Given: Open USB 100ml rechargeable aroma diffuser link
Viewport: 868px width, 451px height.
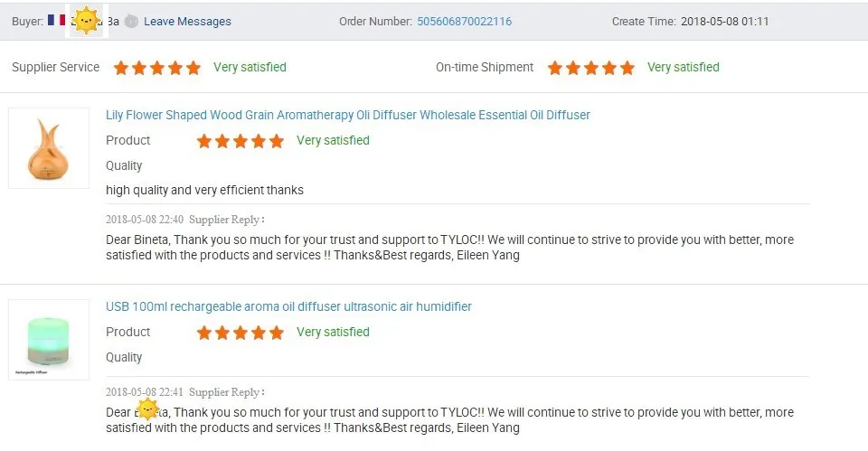Looking at the screenshot, I should click(x=288, y=306).
